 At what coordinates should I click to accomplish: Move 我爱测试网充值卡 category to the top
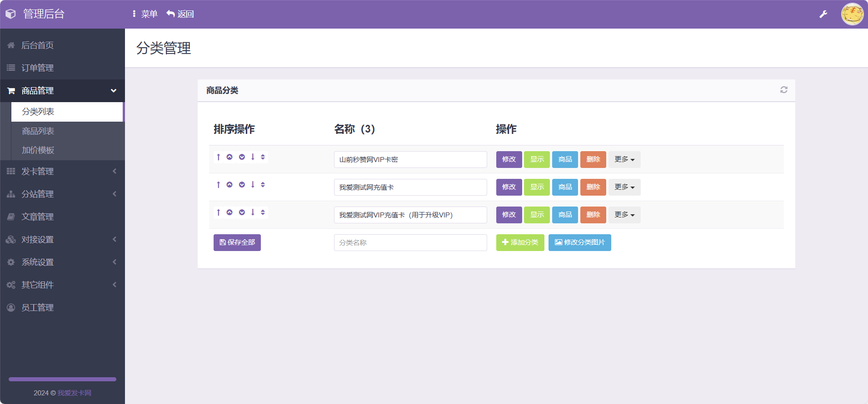(x=219, y=185)
